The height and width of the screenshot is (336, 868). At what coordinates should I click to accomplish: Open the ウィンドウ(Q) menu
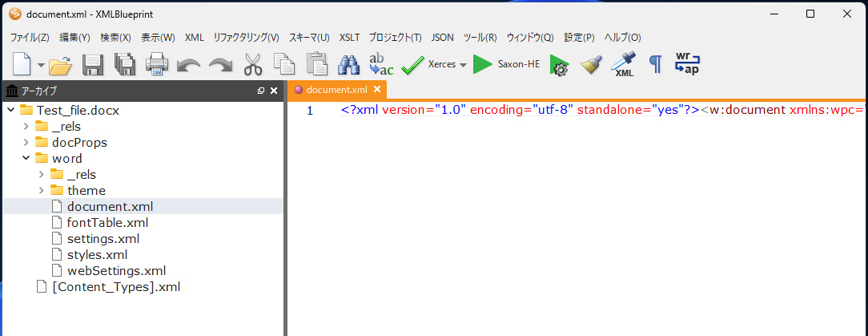530,38
